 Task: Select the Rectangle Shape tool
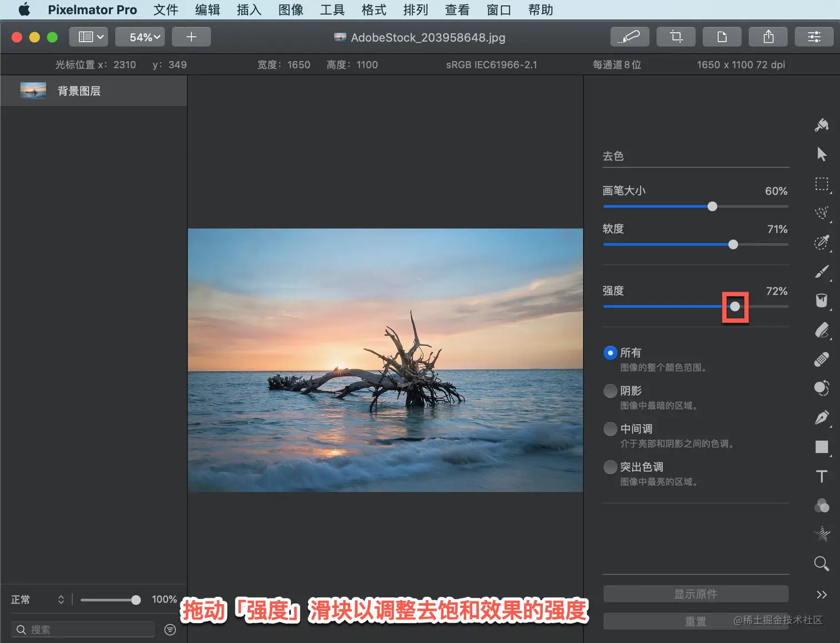(x=822, y=447)
